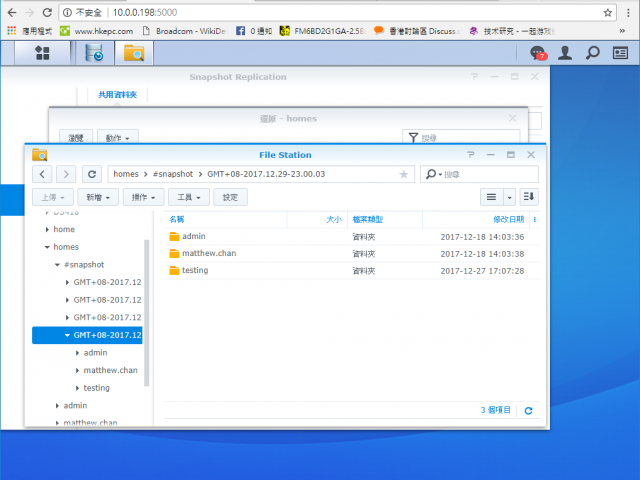Open DSM widgets panel icon
This screenshot has width=640, height=480.
pos(620,53)
